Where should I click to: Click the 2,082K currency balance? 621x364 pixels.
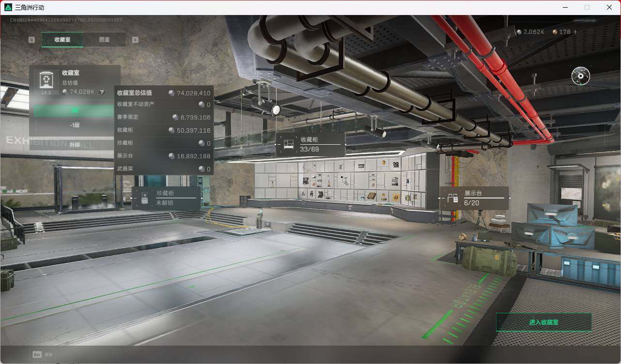tap(534, 32)
